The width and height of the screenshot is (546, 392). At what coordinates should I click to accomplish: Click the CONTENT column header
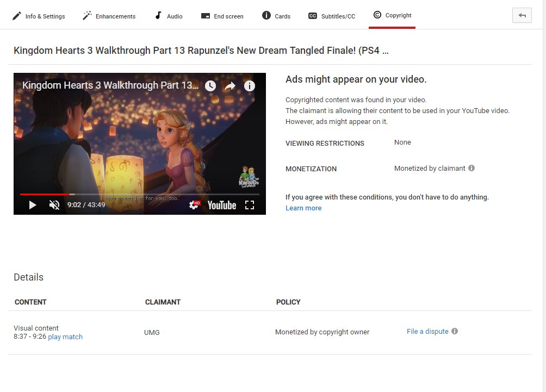30,302
